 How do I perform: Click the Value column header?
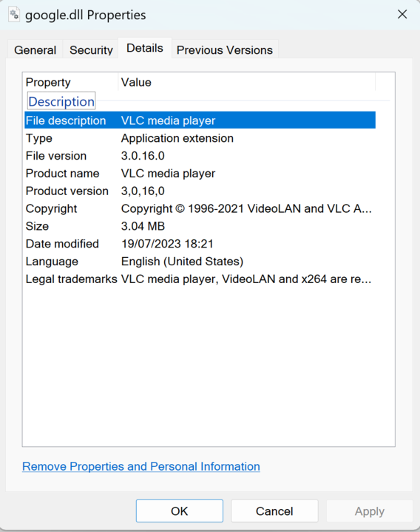(x=247, y=82)
